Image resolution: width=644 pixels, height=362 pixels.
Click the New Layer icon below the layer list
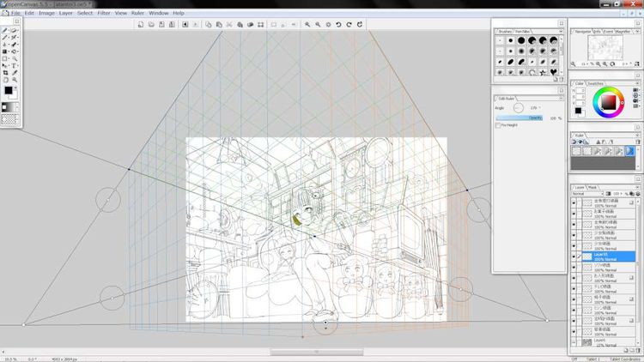(x=626, y=350)
